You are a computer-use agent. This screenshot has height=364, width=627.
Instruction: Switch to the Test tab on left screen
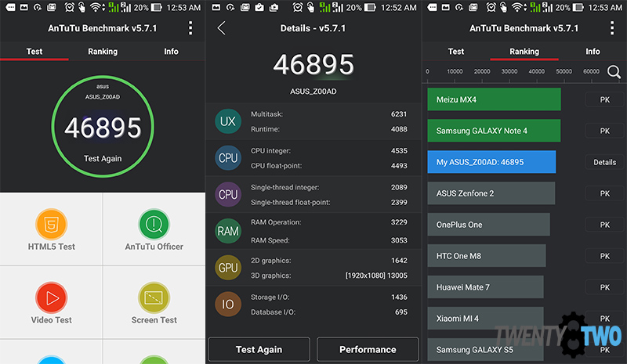[x=34, y=52]
